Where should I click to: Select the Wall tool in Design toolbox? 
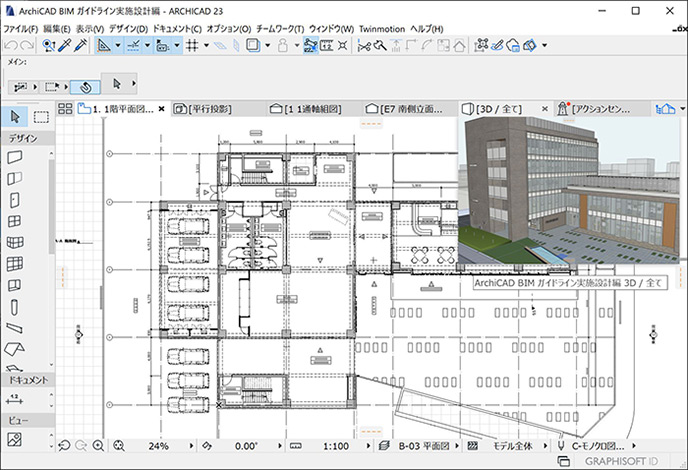coord(14,157)
